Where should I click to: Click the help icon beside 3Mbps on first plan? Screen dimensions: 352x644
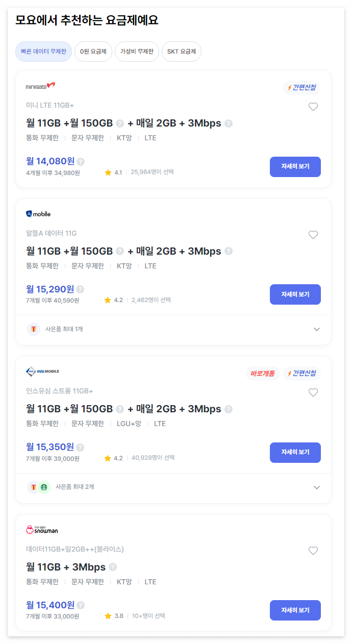point(229,123)
